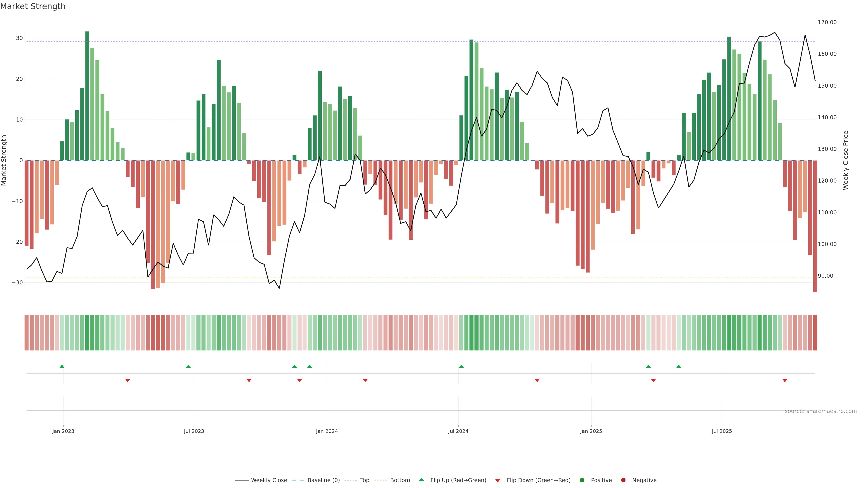Click the Market Strength chart title
The height and width of the screenshot is (488, 868).
point(33,6)
